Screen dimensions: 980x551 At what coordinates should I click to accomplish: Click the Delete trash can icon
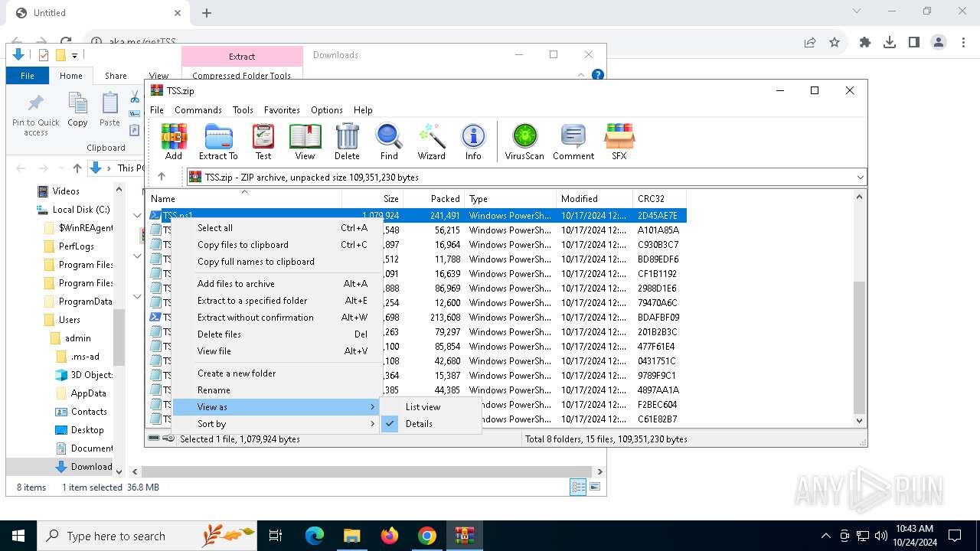[347, 142]
